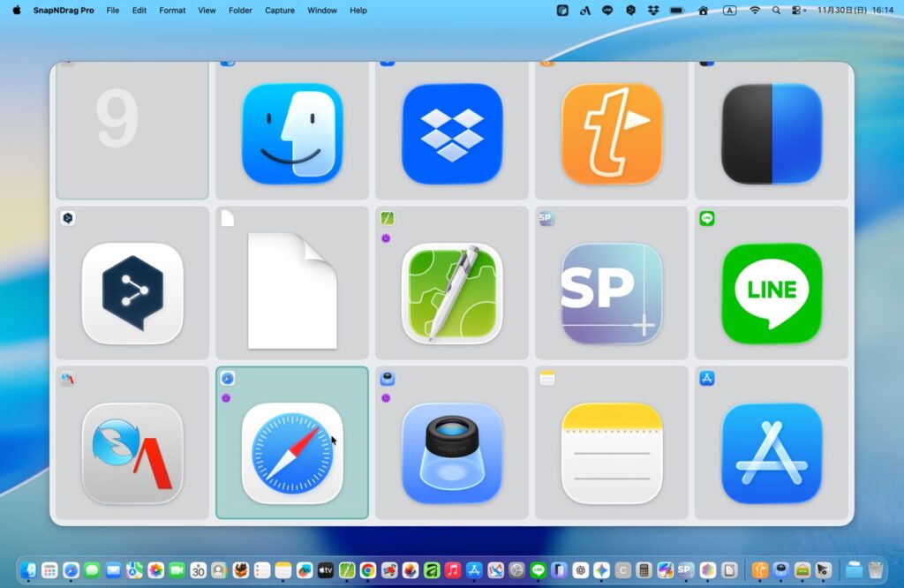
Task: Pick the DeepL app tile in the grid
Action: [132, 293]
